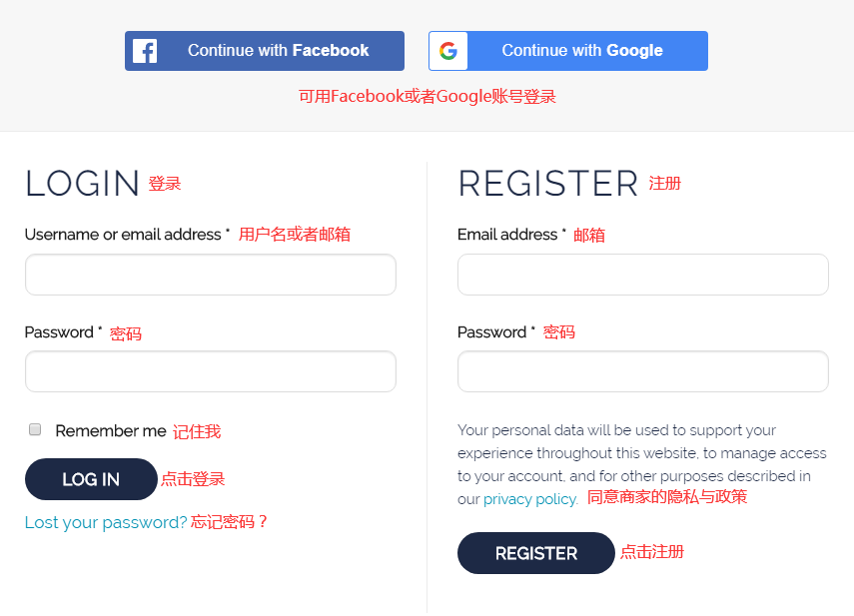Click the Google 'G' logo icon
Screen dimensions: 854x616
click(448, 51)
